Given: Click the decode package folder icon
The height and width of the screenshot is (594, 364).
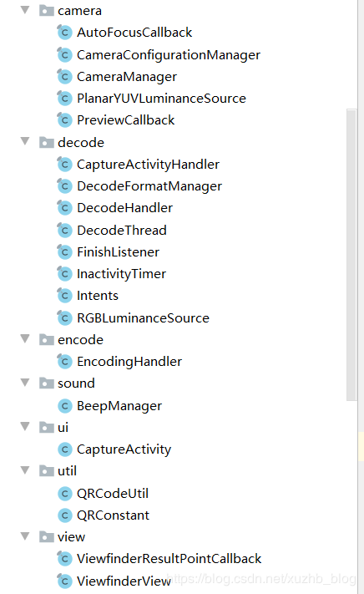Looking at the screenshot, I should pyautogui.click(x=47, y=142).
